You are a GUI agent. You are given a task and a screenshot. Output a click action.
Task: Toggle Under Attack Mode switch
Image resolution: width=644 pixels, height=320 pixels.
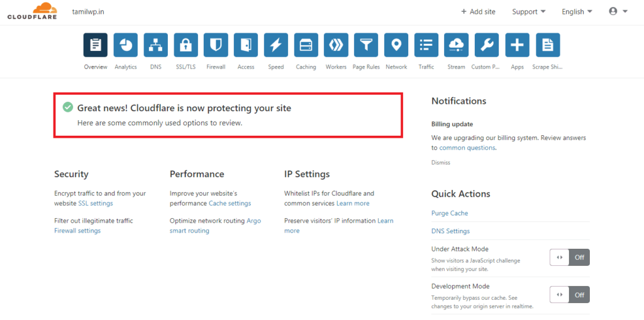pos(570,258)
